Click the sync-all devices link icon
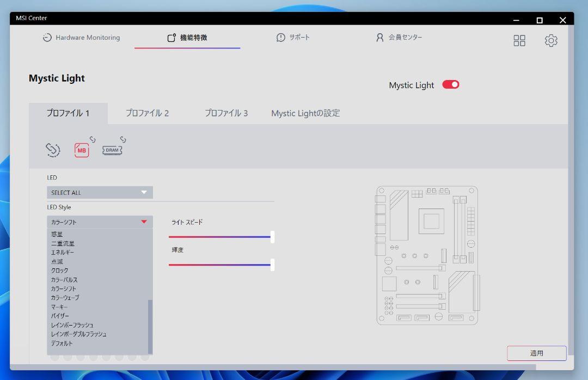Screen dimensions: 588x380 tap(53, 150)
